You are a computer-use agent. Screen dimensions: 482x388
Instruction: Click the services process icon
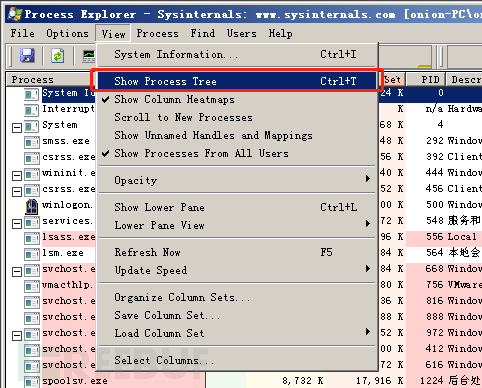32,222
